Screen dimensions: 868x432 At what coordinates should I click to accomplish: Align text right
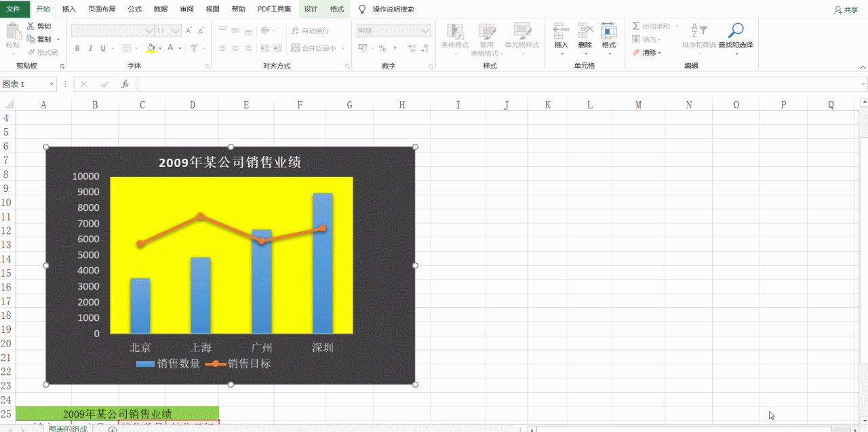(248, 48)
